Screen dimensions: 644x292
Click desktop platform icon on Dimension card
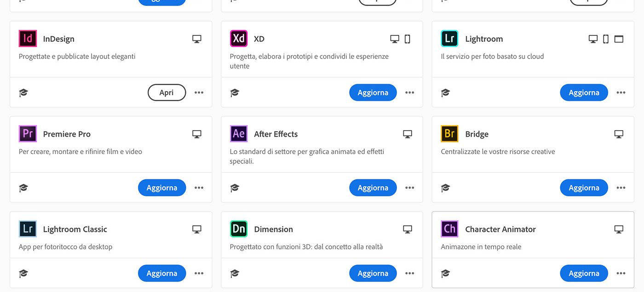(408, 229)
